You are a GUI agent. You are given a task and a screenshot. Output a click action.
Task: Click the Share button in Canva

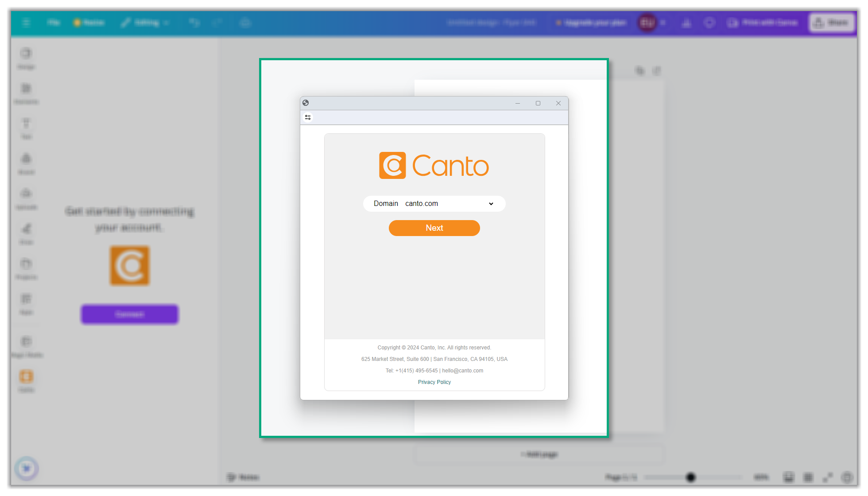pos(832,23)
